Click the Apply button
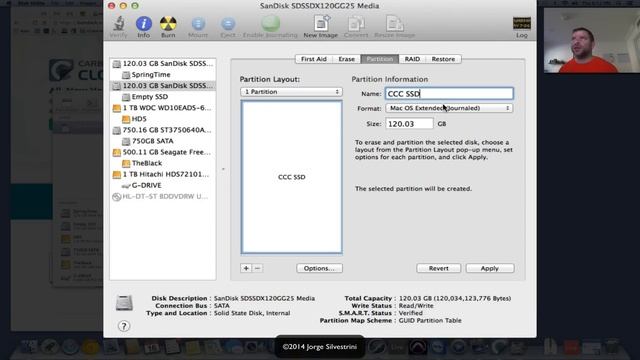The image size is (640, 360). coord(490,268)
